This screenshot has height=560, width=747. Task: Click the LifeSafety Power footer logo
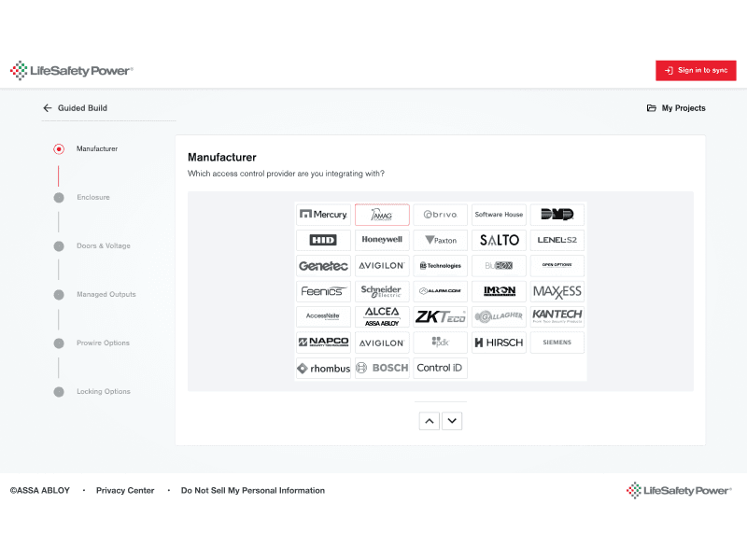679,491
